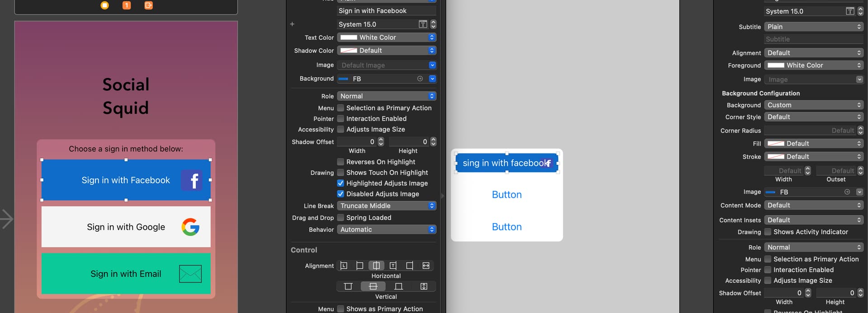The width and height of the screenshot is (868, 313).
Task: Set vertical alignment to top
Action: coord(348,286)
